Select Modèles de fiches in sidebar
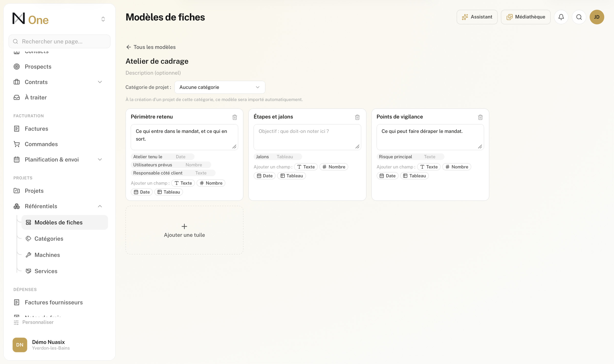The image size is (614, 364). (65, 222)
